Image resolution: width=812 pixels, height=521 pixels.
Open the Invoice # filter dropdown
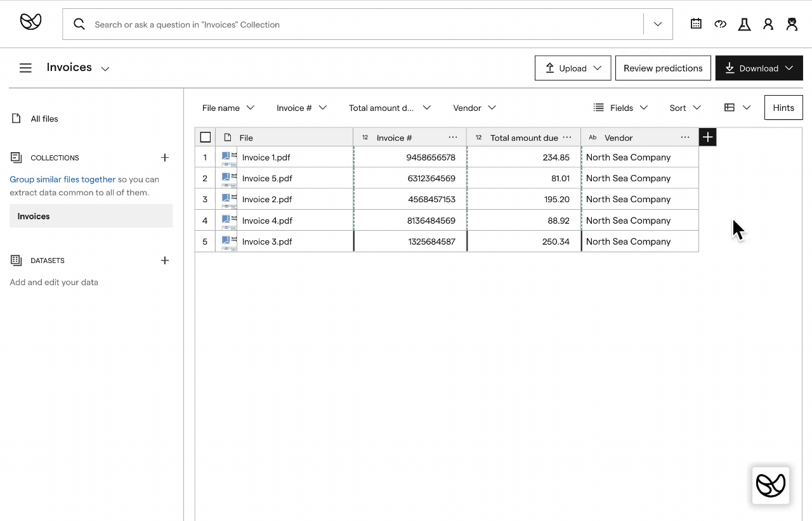click(302, 108)
